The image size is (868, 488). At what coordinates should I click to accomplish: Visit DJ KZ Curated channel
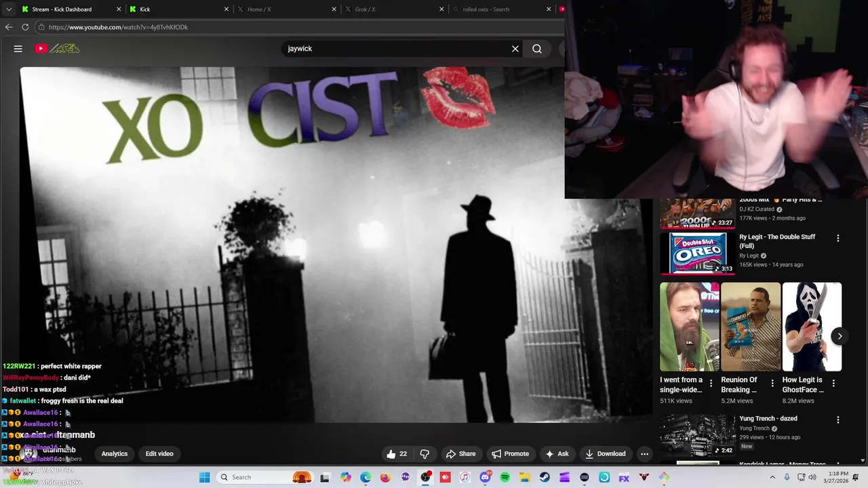757,209
